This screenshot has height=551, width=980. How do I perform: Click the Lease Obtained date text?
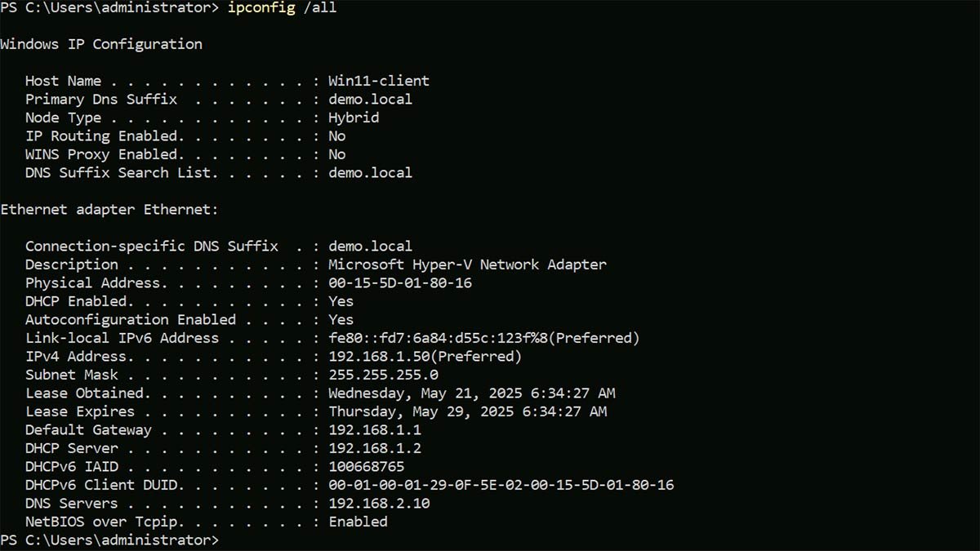click(x=471, y=393)
